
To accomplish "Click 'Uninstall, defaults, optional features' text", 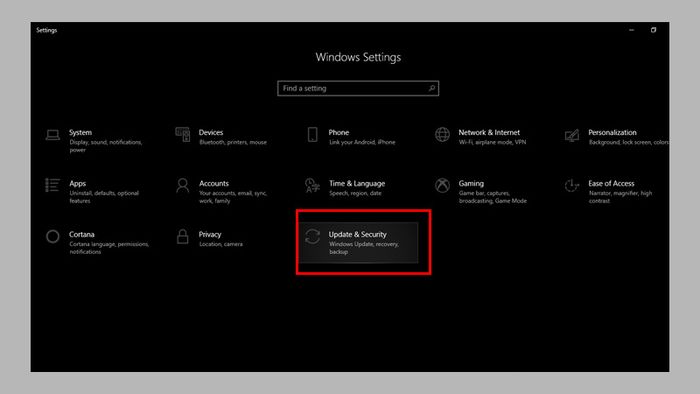I will click(104, 197).
